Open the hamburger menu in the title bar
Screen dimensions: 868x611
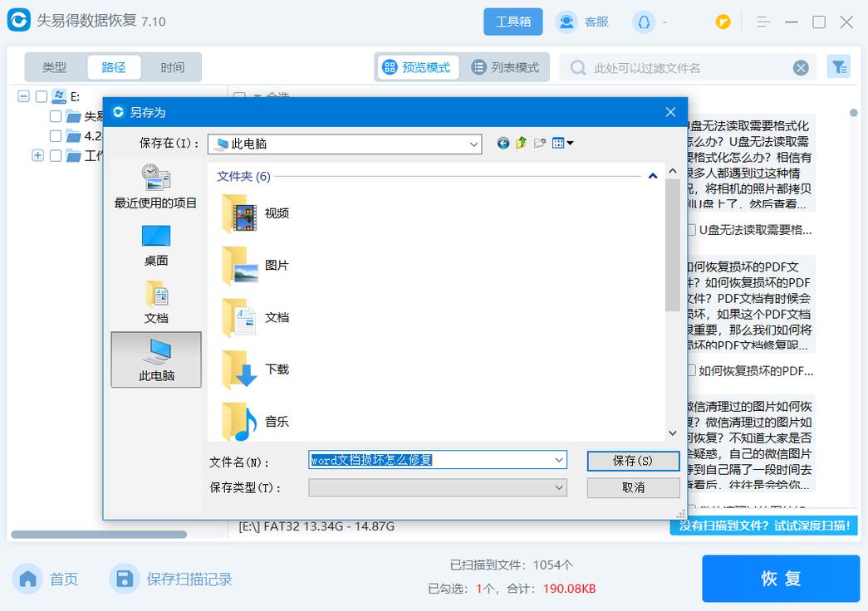click(x=763, y=22)
